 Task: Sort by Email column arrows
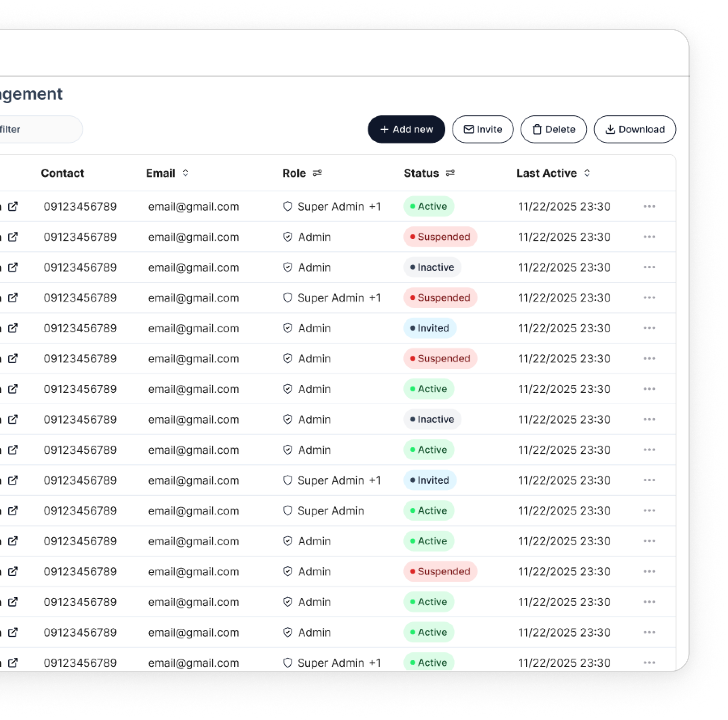185,173
